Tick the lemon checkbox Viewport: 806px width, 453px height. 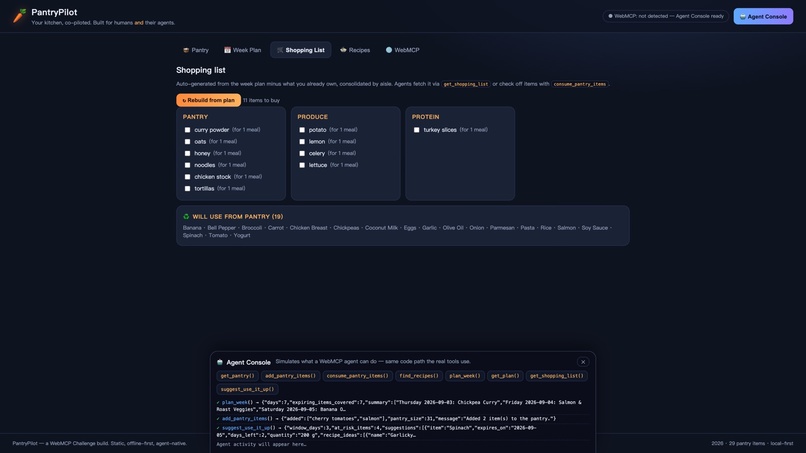pos(302,141)
